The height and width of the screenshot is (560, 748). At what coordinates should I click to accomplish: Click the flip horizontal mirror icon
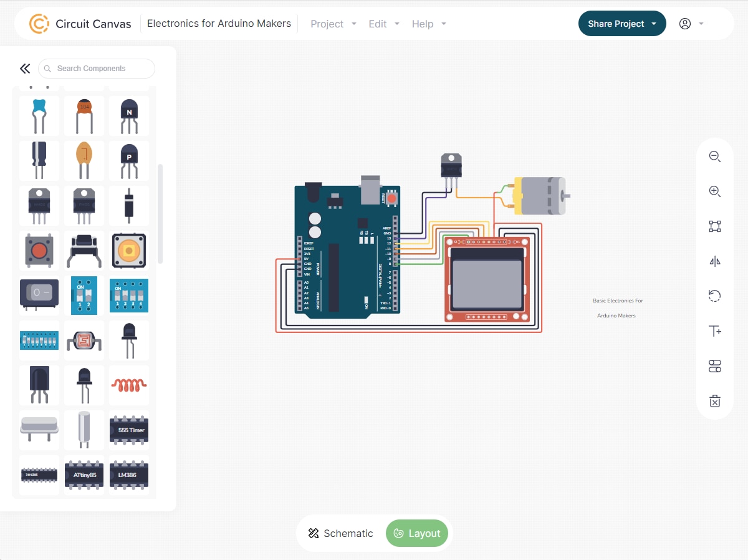714,261
